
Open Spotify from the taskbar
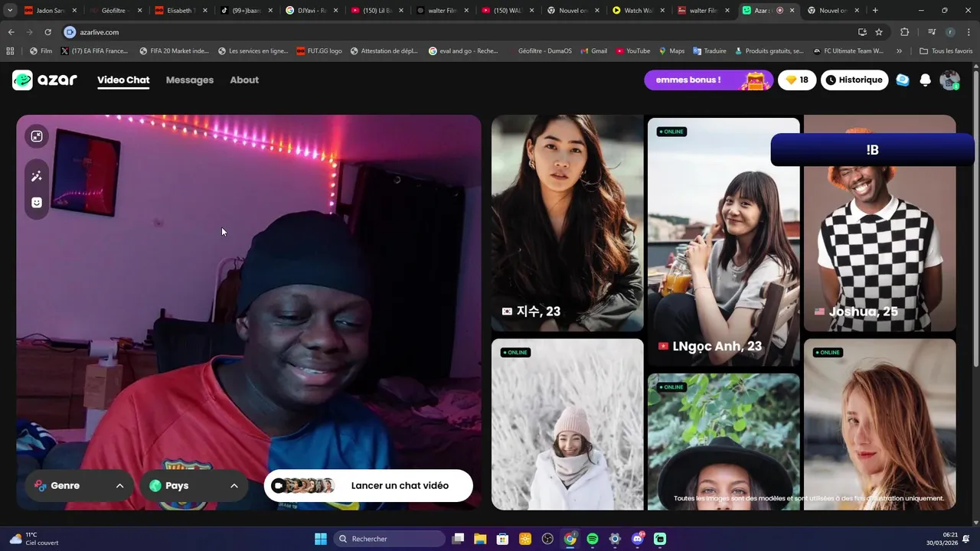[593, 539]
